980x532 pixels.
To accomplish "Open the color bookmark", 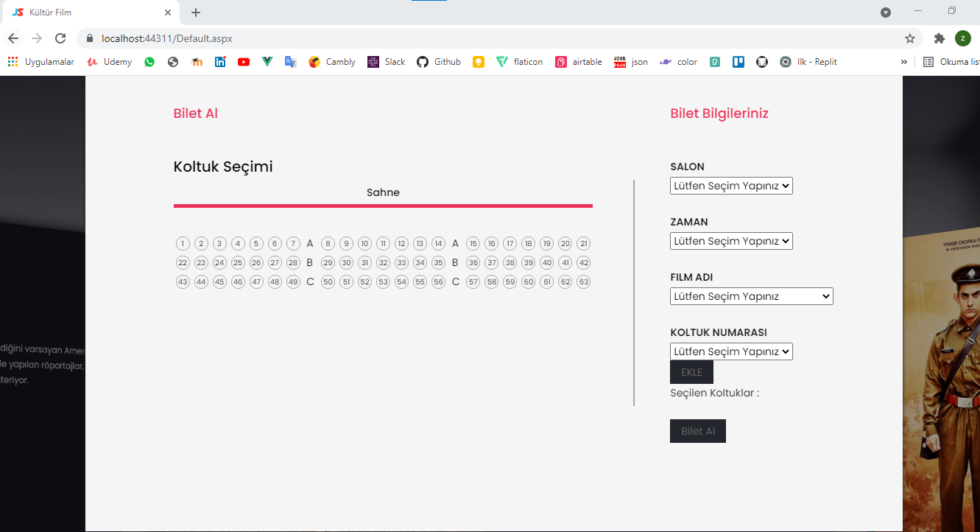I will 679,62.
